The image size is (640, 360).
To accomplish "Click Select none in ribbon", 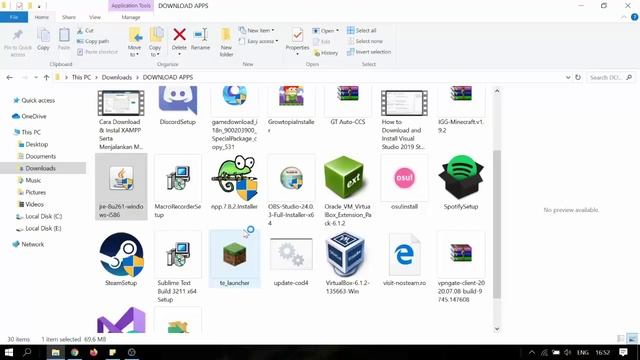I will click(365, 41).
